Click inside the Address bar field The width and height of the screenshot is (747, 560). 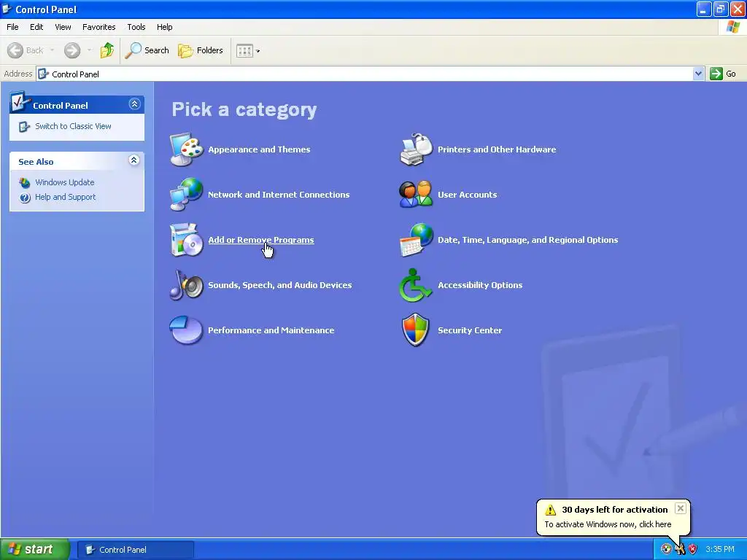[370, 74]
